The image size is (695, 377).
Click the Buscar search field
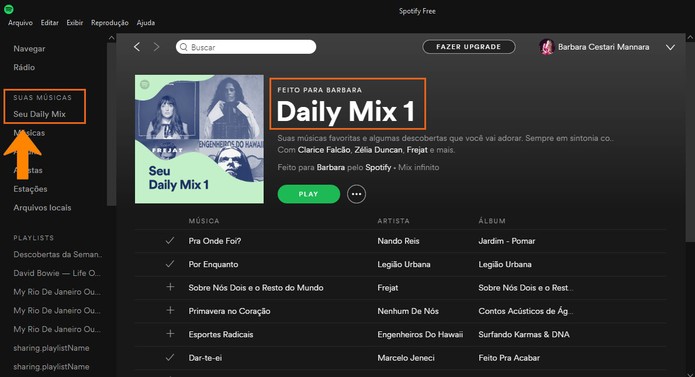pos(246,47)
